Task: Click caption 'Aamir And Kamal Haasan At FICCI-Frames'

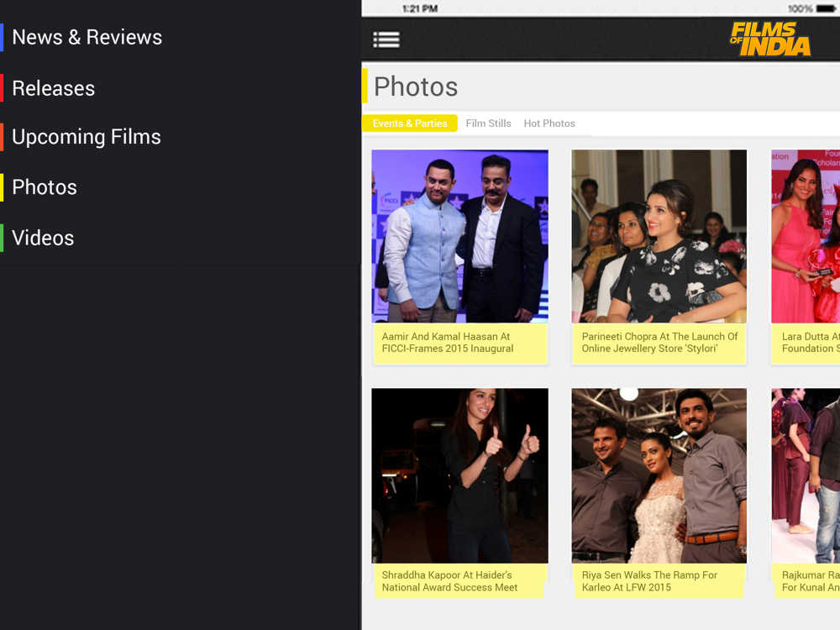Action: [448, 343]
